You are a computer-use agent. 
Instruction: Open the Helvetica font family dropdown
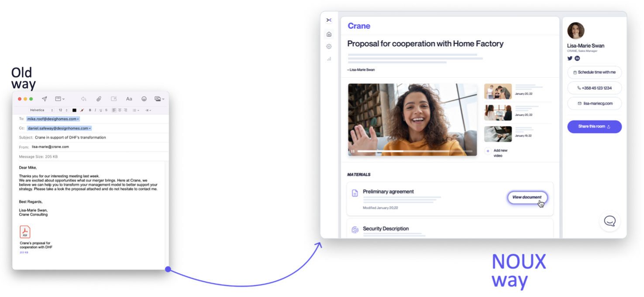[x=39, y=110]
